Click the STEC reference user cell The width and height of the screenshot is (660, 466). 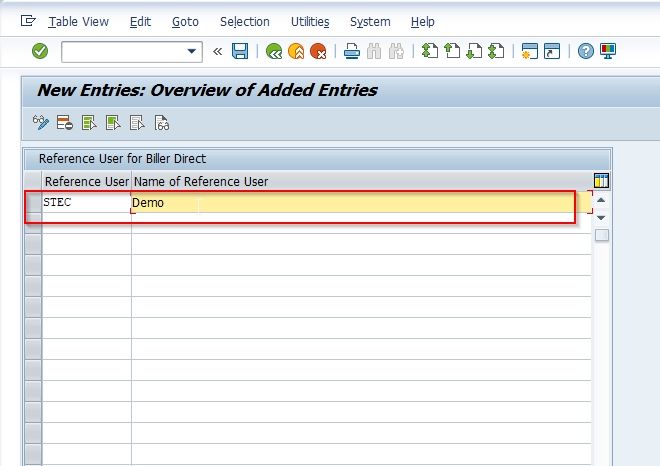[86, 202]
